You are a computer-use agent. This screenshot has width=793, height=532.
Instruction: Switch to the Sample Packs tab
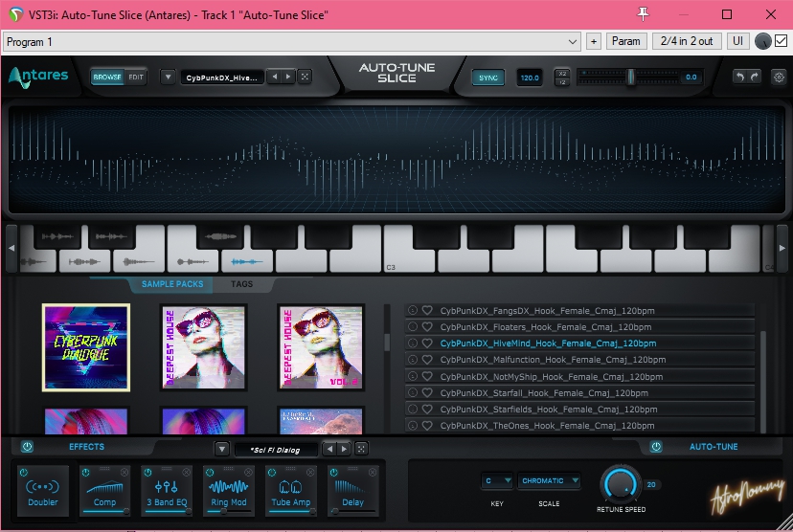point(172,284)
